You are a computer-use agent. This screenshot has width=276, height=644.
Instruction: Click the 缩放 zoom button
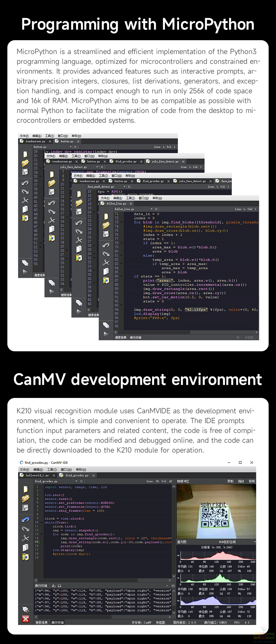[x=241, y=481]
